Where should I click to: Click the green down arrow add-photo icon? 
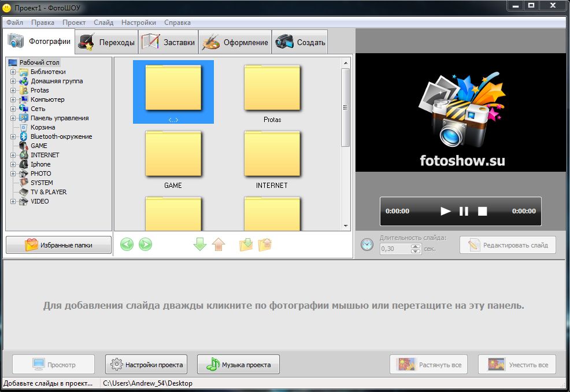tap(200, 245)
